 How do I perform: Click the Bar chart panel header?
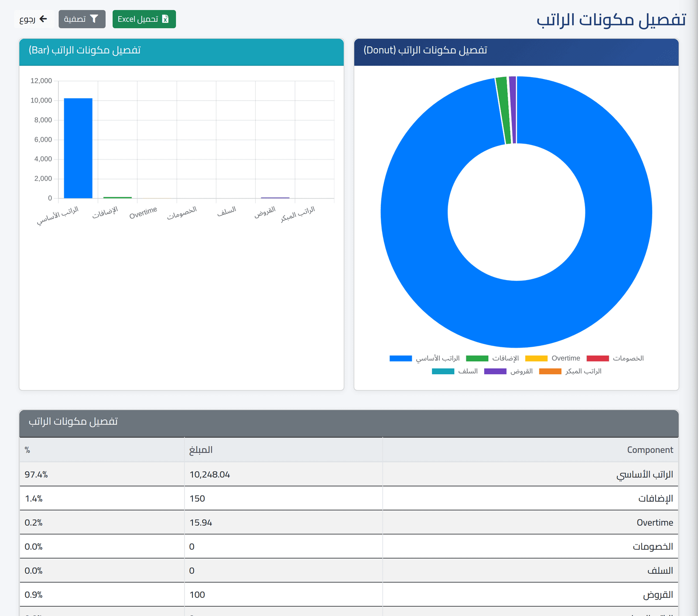click(x=181, y=52)
